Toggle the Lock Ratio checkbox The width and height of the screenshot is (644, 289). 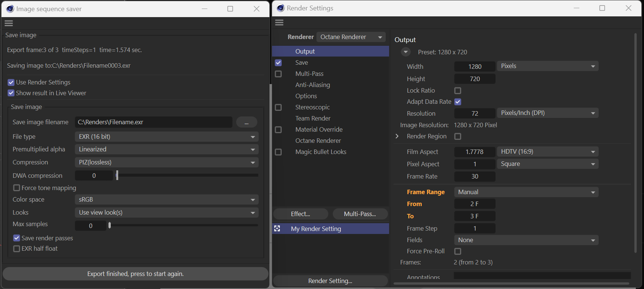coord(458,90)
